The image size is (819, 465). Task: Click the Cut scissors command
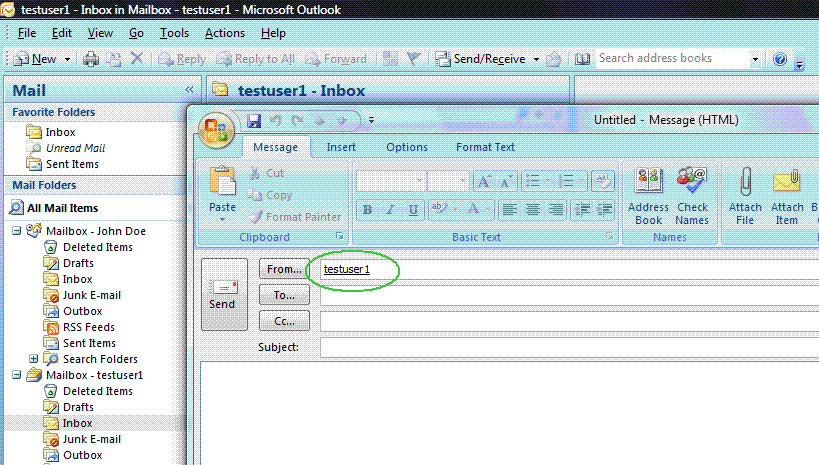266,173
